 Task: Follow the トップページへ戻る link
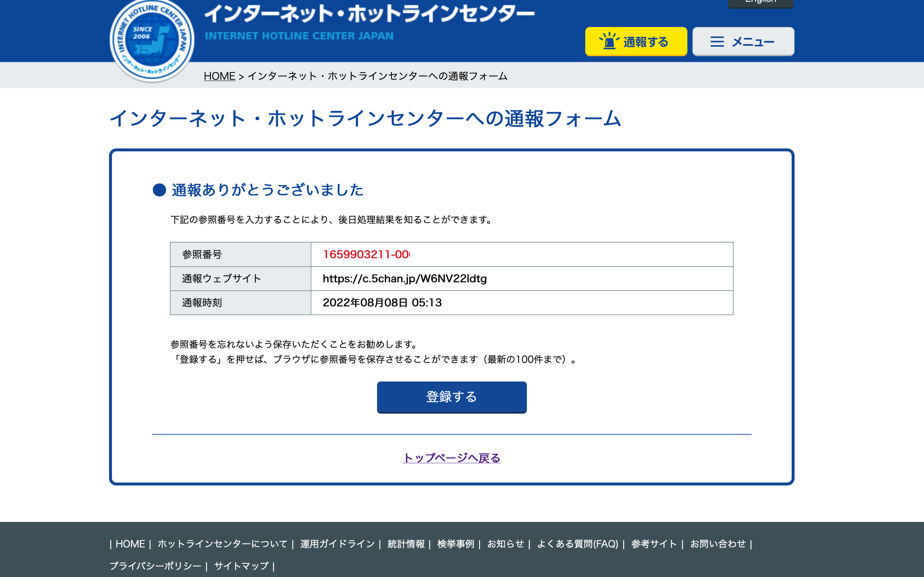point(451,458)
